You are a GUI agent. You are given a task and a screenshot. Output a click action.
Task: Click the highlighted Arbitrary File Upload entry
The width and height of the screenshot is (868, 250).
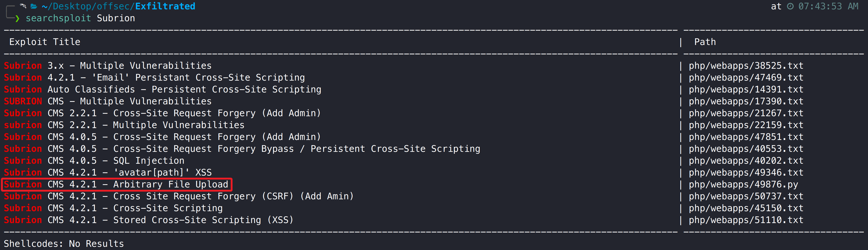tap(116, 184)
